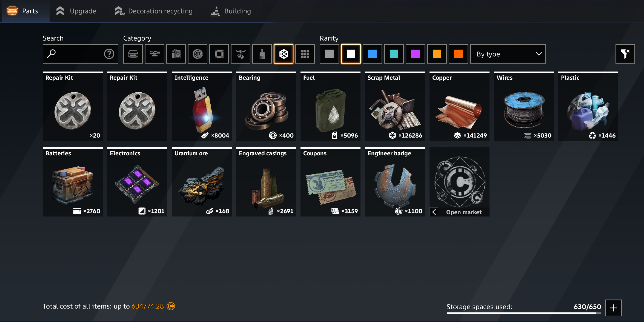Toggle the white rarity filter

tap(351, 54)
